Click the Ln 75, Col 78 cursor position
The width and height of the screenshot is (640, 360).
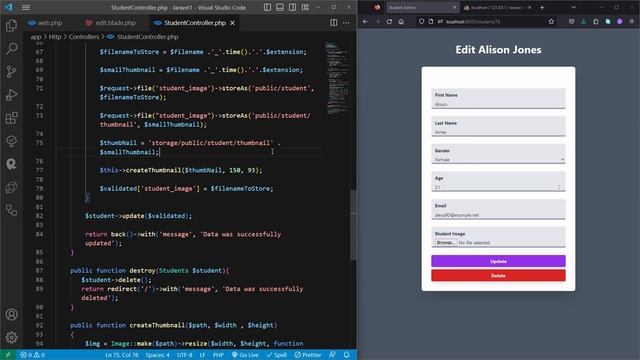point(122,355)
